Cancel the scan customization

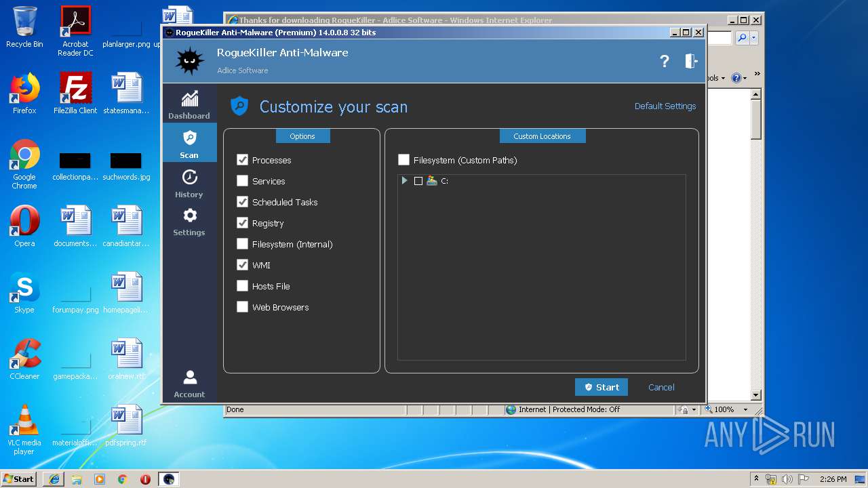coord(661,387)
